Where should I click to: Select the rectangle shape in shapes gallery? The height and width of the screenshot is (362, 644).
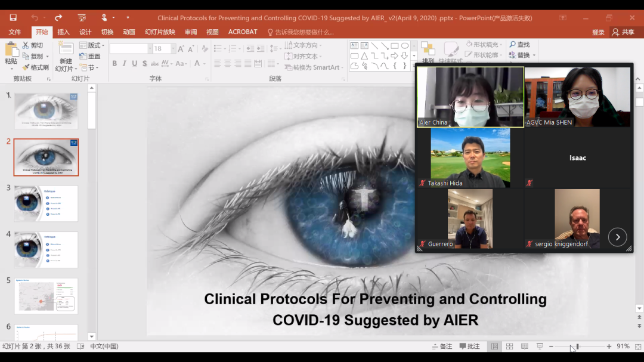[394, 46]
